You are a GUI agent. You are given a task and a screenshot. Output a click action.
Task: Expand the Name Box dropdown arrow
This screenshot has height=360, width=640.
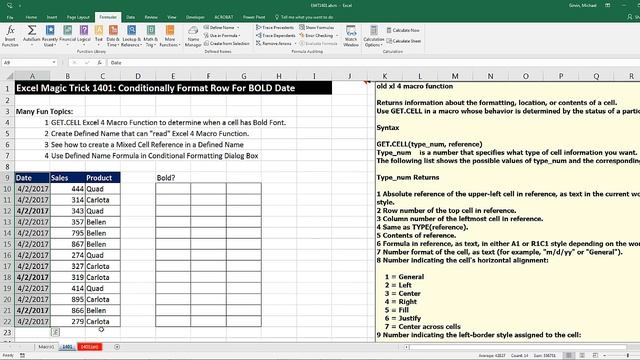[x=54, y=62]
